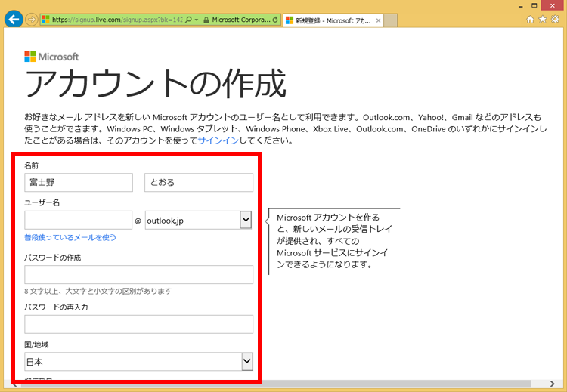Open the browser Home icon

530,20
